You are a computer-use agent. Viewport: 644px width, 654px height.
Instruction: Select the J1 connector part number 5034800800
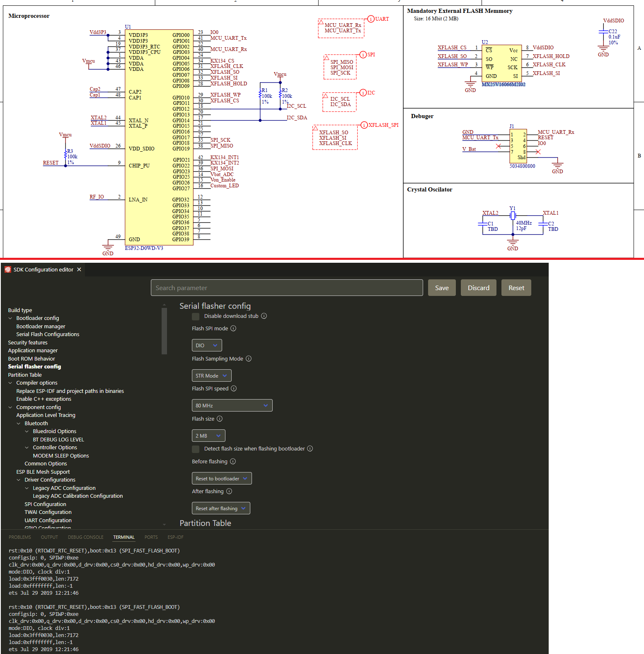522,166
